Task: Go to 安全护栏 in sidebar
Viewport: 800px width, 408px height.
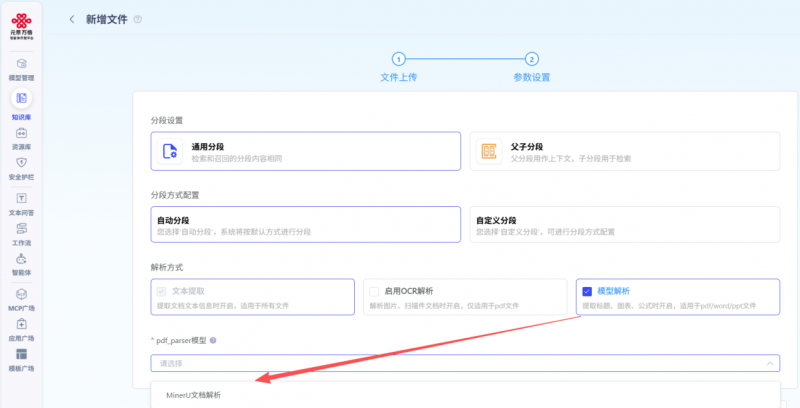Action: click(x=21, y=167)
